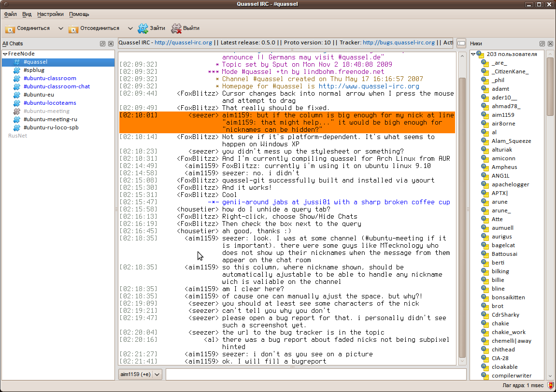
Task: Select the #spblug channel icon
Action: [x=16, y=70]
